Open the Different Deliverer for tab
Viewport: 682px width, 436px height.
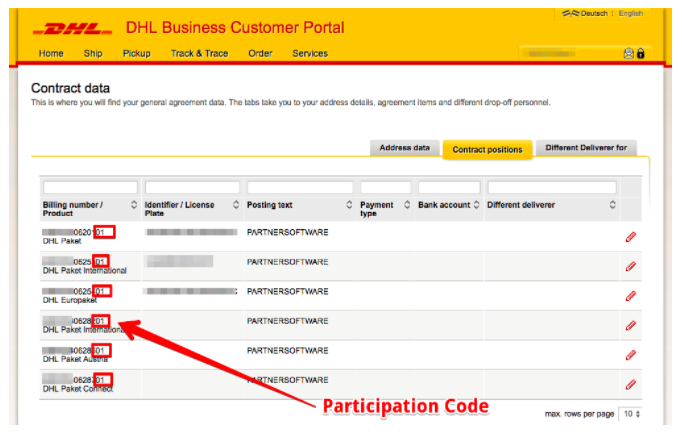point(586,148)
